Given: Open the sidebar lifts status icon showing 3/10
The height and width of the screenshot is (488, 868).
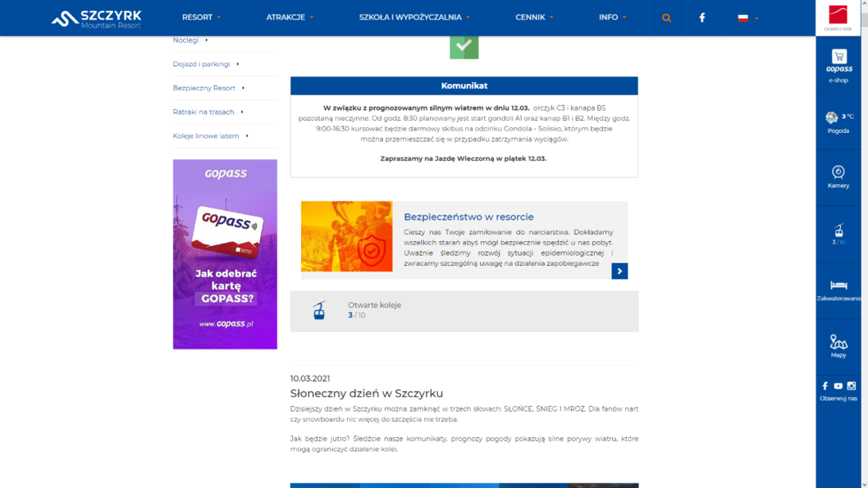Looking at the screenshot, I should [839, 229].
